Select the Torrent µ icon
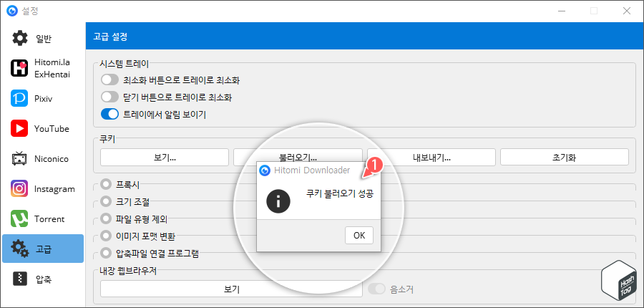Viewport: 644px width, 308px height. 19,218
